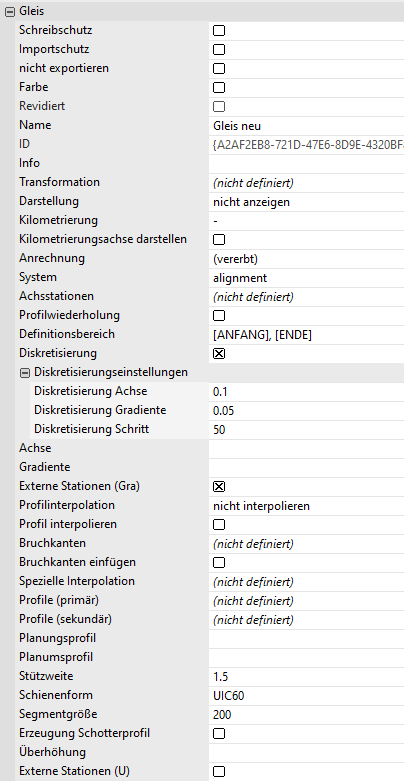
Task: Click the Stützweite value 1.5
Action: [x=306, y=676]
